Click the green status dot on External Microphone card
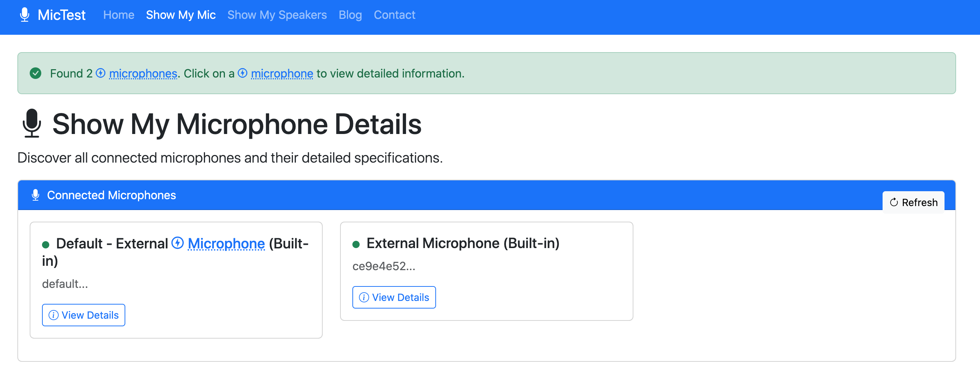Viewport: 980px width, 373px height. coord(356,244)
